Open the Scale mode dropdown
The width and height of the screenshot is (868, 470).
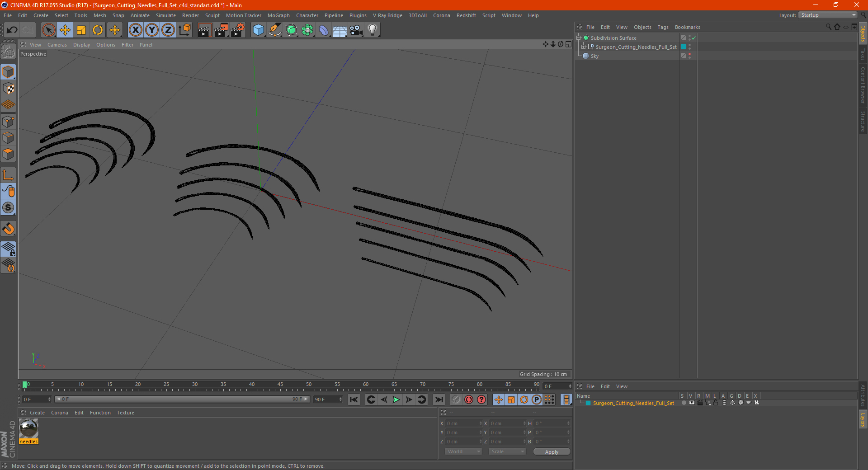tap(507, 451)
